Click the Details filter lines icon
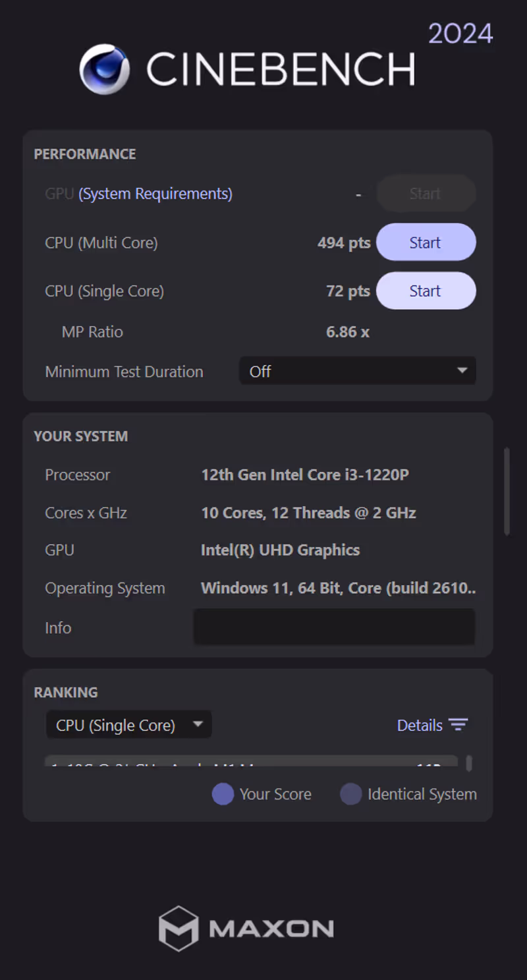The image size is (527, 980). [x=458, y=725]
